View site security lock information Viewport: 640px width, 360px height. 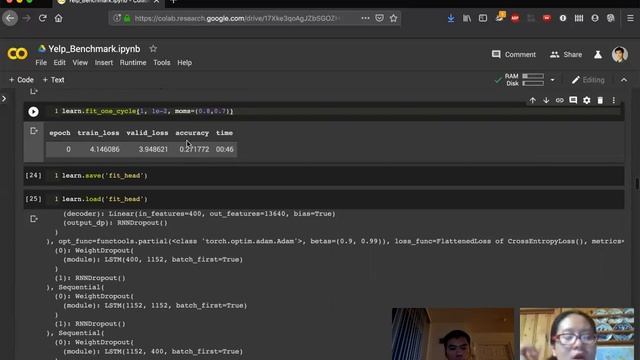pyautogui.click(x=127, y=18)
